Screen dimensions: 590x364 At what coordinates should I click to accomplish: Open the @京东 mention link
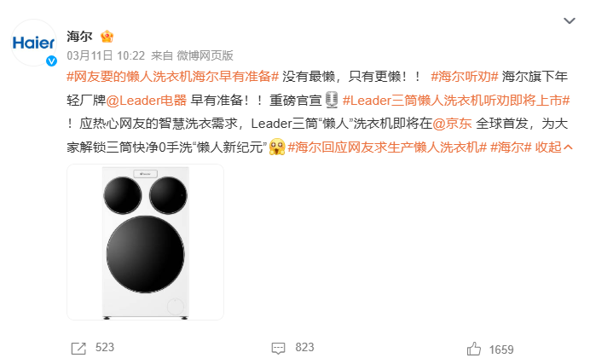(452, 124)
